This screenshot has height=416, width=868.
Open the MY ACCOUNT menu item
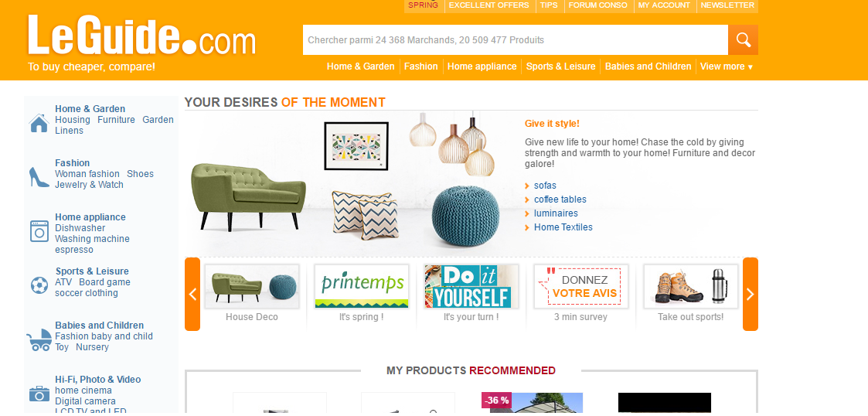(x=664, y=5)
